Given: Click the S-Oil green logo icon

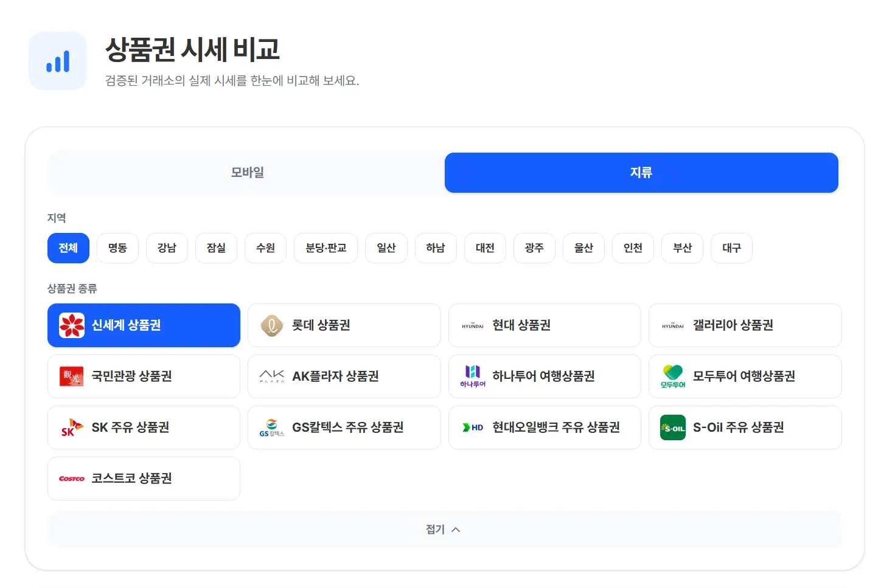Looking at the screenshot, I should pyautogui.click(x=673, y=427).
